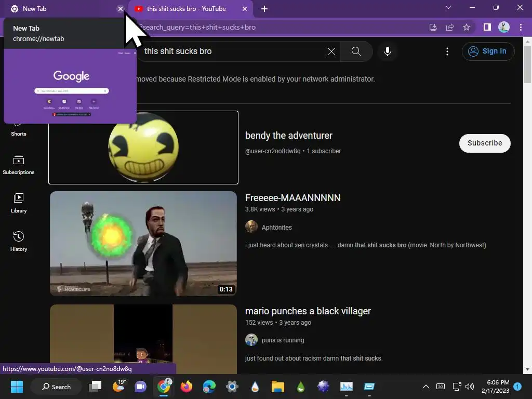532x399 pixels.
Task: Share this page from the address bar
Action: (450, 27)
